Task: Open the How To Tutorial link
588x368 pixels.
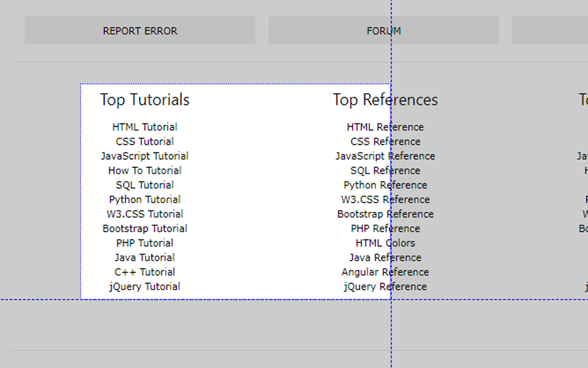Action: [x=145, y=171]
